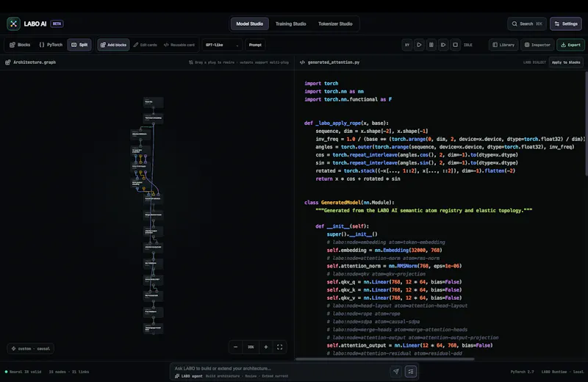Click the custom · causal badge
Viewport: 588px width, 382px height.
tap(31, 349)
